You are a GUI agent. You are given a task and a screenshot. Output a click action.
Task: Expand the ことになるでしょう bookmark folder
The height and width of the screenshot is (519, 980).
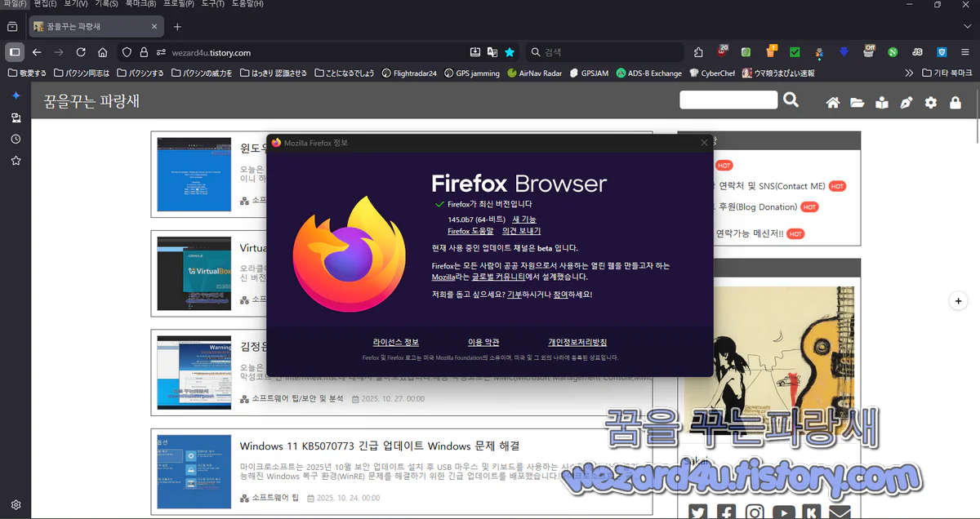(345, 73)
